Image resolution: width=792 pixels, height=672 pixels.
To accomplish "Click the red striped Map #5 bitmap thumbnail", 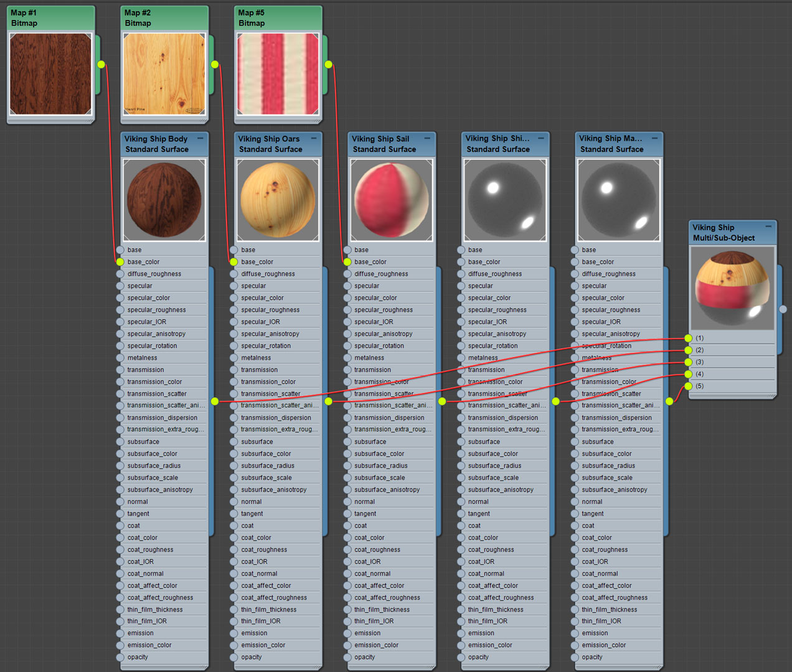I will [278, 74].
